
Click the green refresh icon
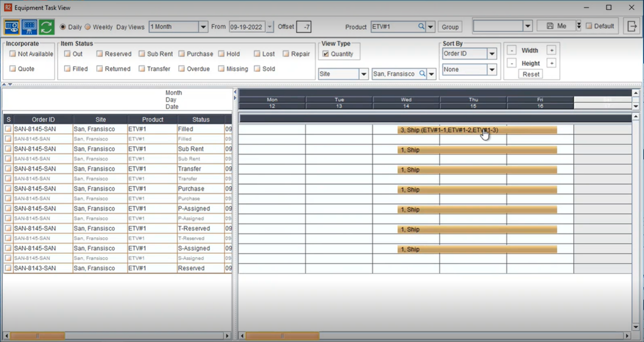47,27
